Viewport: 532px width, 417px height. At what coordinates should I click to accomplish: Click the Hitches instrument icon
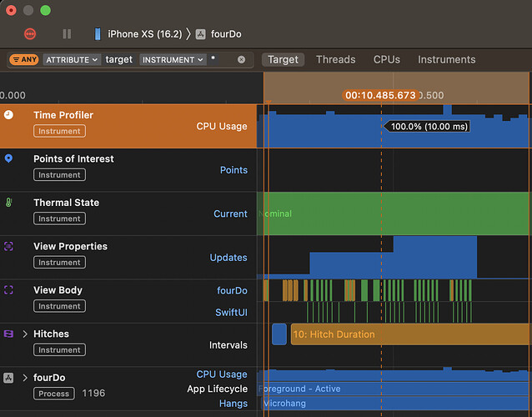tap(8, 334)
